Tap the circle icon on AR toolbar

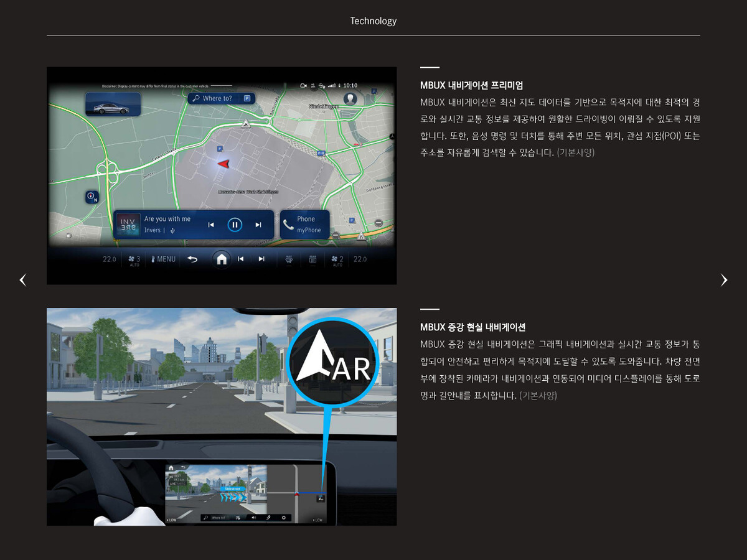click(284, 517)
